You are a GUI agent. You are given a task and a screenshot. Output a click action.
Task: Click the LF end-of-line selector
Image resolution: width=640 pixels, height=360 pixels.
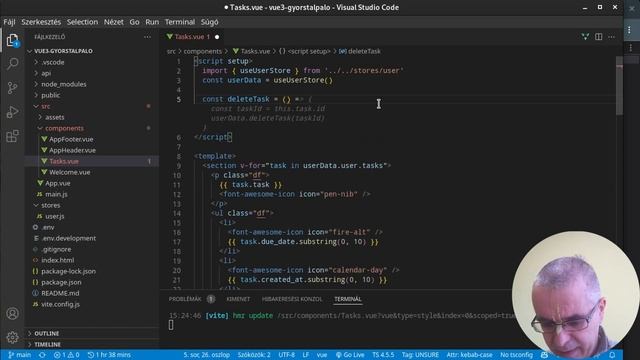point(305,355)
